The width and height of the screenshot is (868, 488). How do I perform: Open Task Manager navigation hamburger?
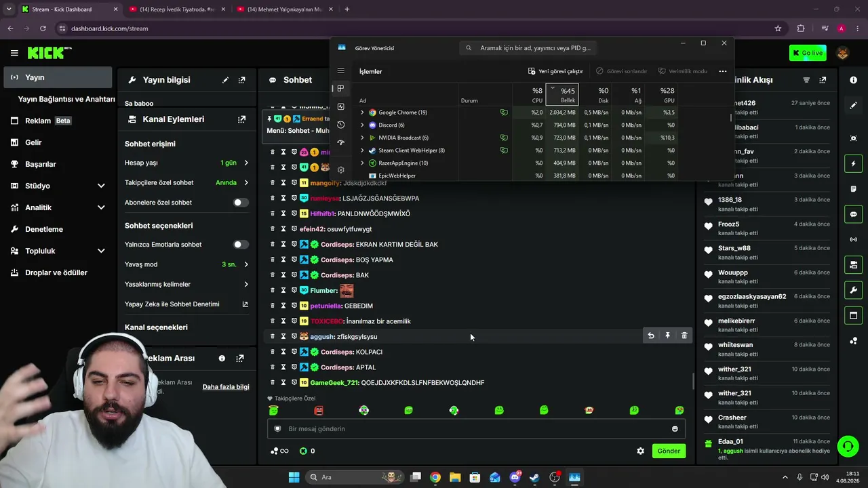pos(340,70)
